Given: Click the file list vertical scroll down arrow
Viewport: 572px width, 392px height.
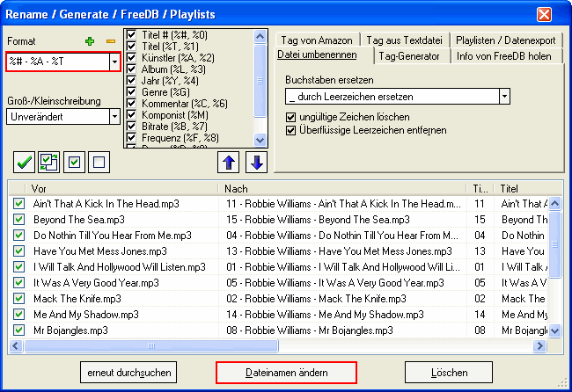Looking at the screenshot, I should coord(555,331).
